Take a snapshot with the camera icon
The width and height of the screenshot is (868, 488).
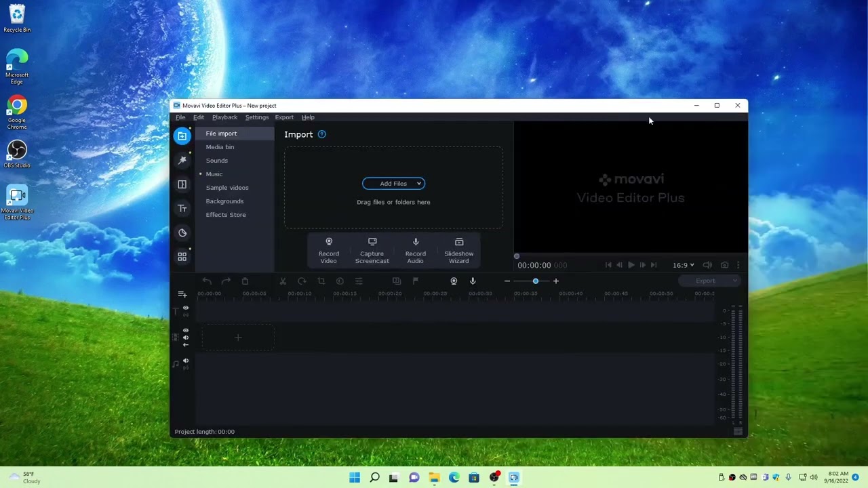(724, 265)
